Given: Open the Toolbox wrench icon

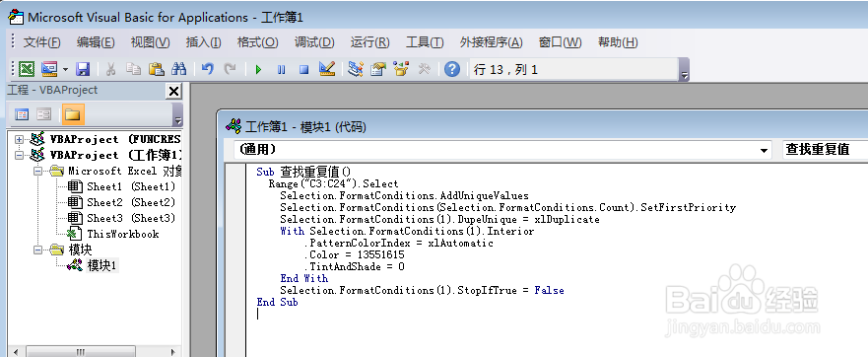Looking at the screenshot, I should tap(424, 69).
